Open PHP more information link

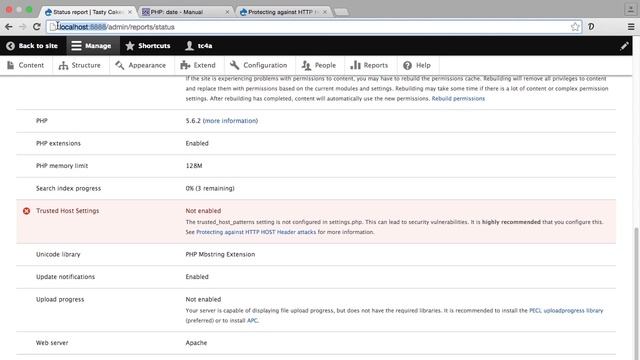tap(230, 121)
